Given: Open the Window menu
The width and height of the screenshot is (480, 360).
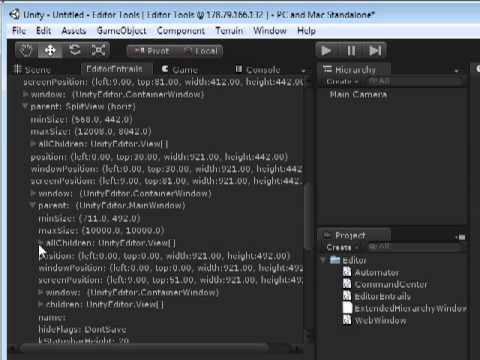Looking at the screenshot, I should pos(270,31).
